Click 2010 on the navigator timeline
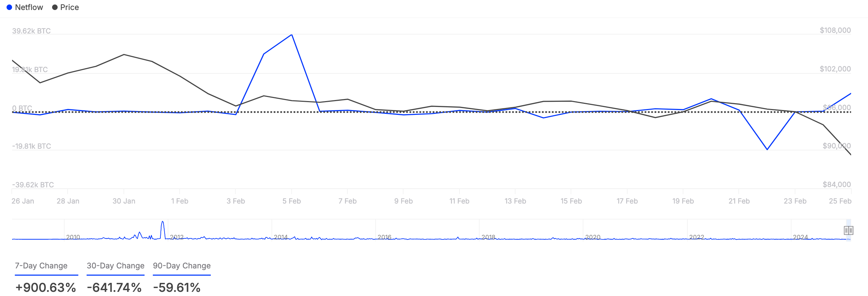This screenshot has height=296, width=868. (73, 237)
